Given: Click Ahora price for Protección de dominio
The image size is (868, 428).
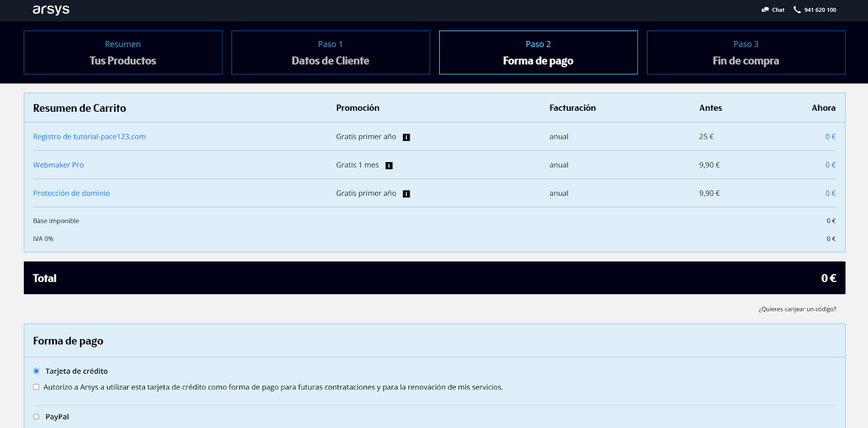Looking at the screenshot, I should (831, 193).
